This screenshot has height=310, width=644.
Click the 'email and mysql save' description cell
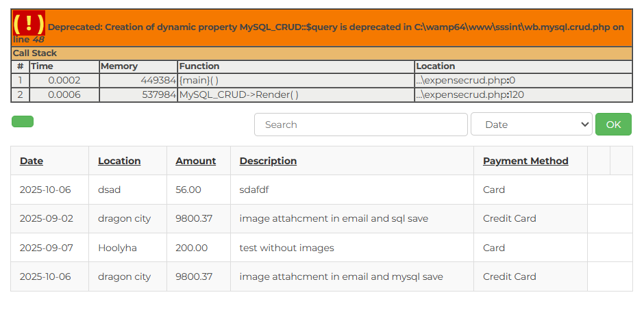[x=341, y=276]
